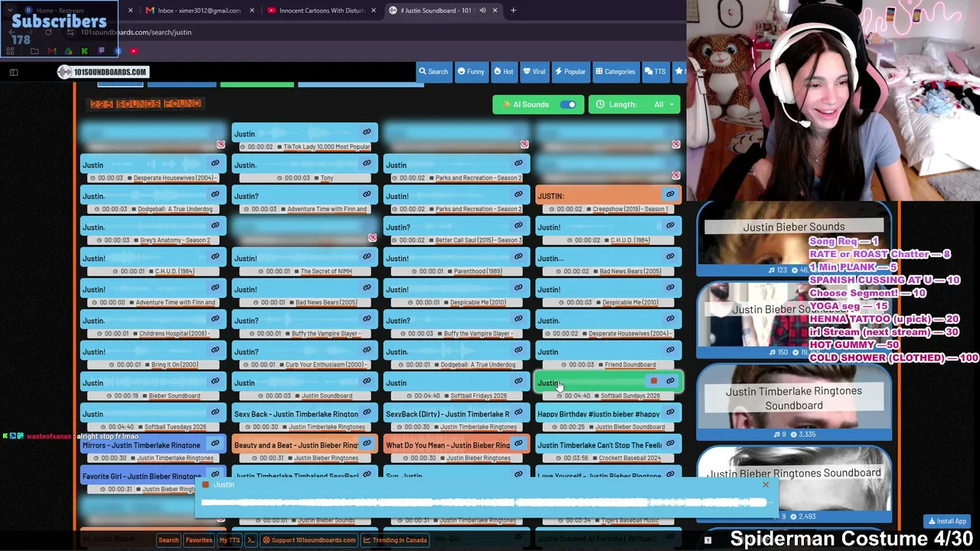Screen dimensions: 980x551
Task: Copy link for Sexy Back Timberlake ringtone
Action: (367, 412)
